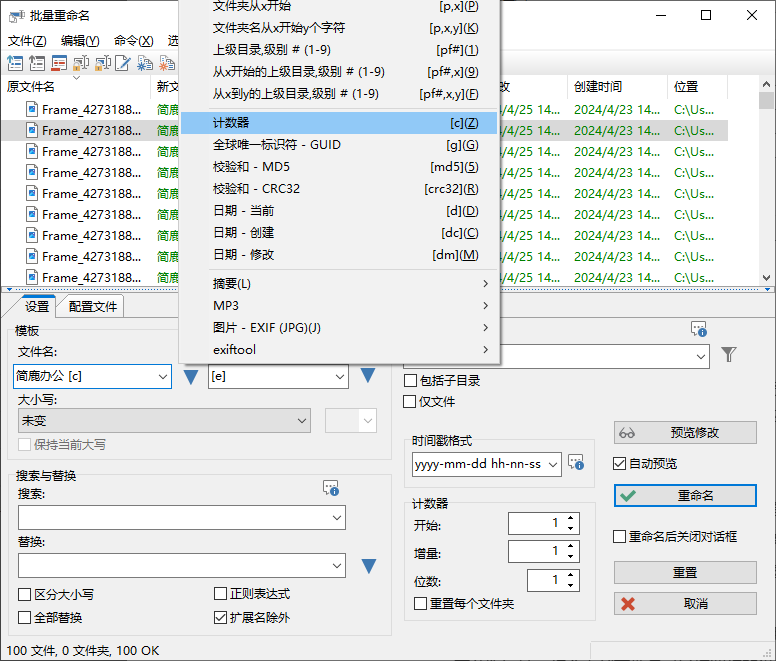Choose 校验和 - MD5 menu entry

tap(340, 167)
